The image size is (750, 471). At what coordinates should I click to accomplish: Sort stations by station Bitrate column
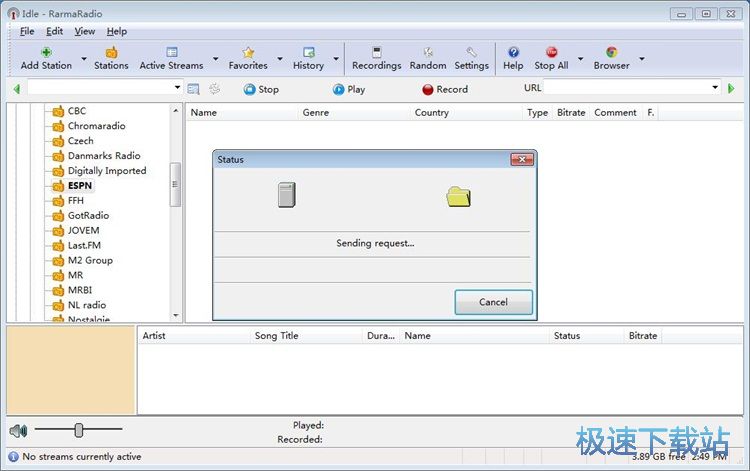coord(571,113)
